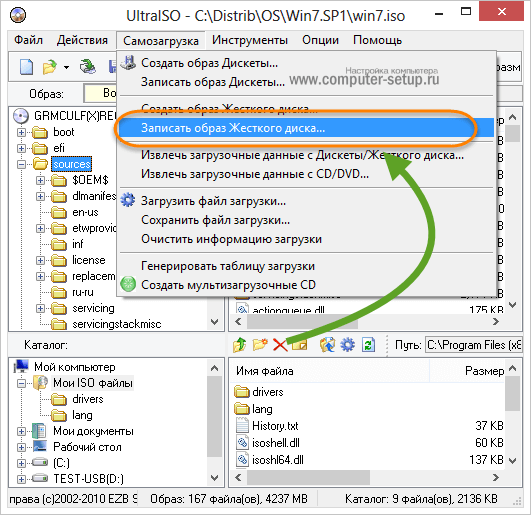531x515 pixels.
Task: Select the servicing folder in the tree
Action: pyautogui.click(x=93, y=308)
